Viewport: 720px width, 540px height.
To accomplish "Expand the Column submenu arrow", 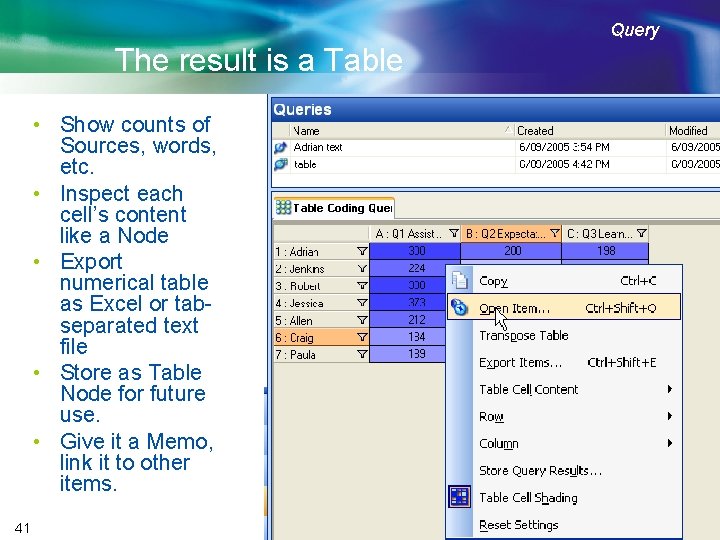I will tap(670, 443).
